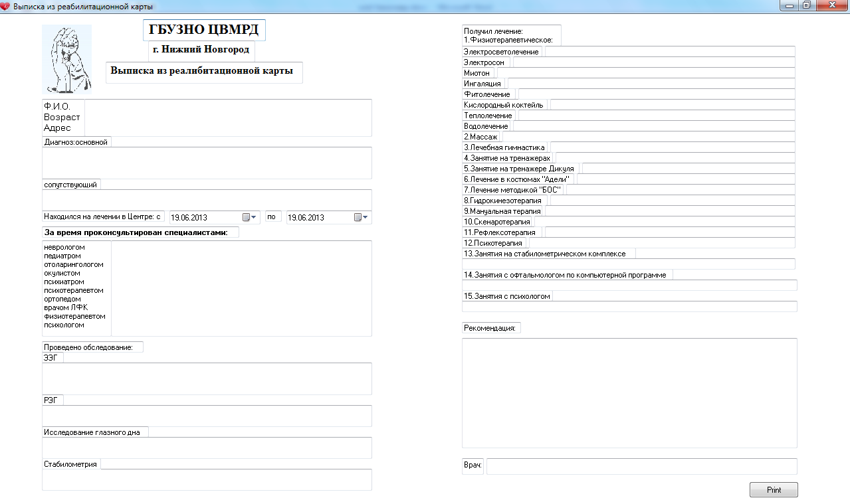Click the 'психиатром' specialist label
The image size is (850, 504).
click(x=64, y=282)
